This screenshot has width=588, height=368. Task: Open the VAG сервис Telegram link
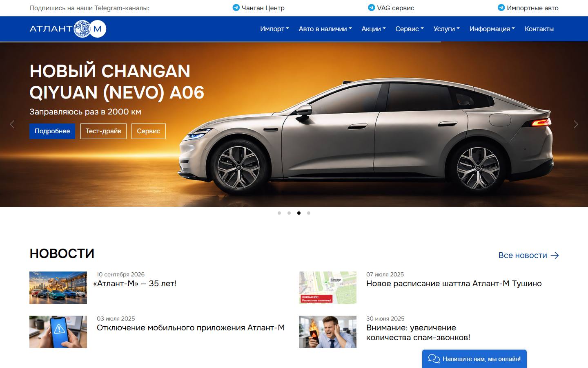tap(391, 8)
